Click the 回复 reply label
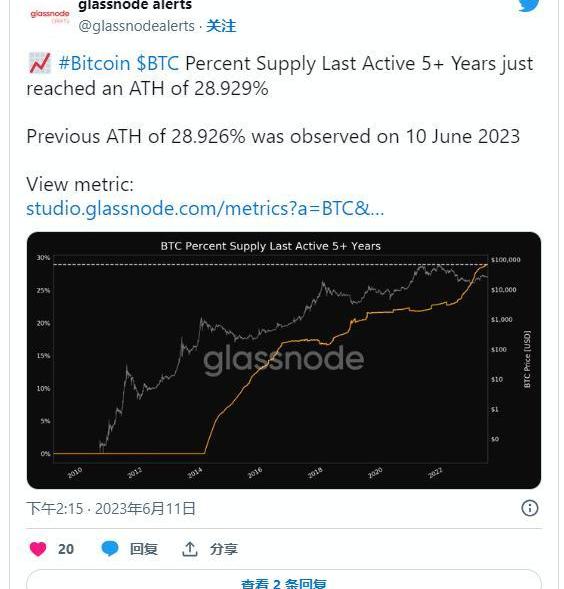Image resolution: width=564 pixels, height=589 pixels. point(144,549)
